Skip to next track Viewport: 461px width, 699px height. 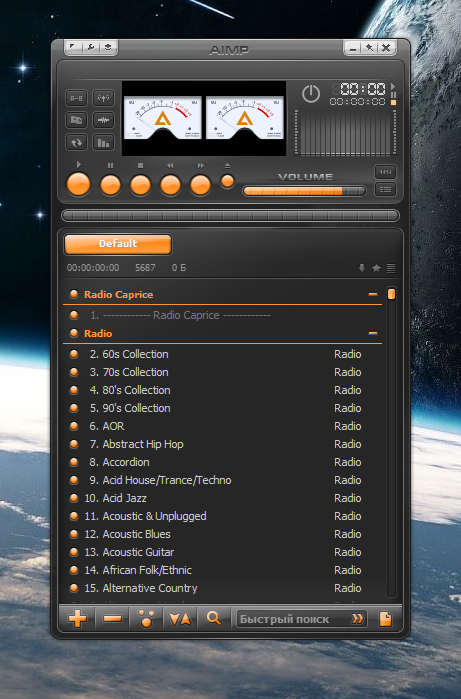point(200,185)
